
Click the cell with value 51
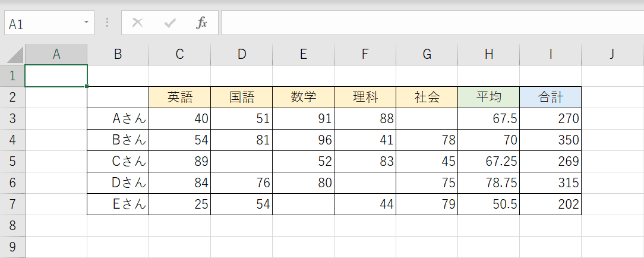241,119
